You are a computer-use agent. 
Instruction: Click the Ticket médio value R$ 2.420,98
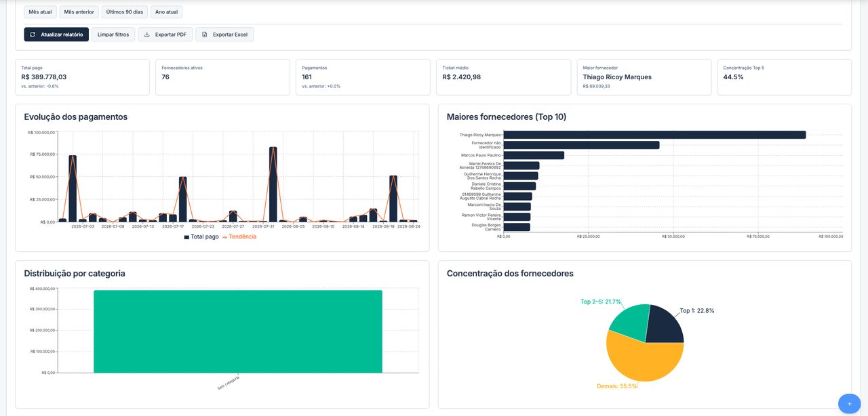462,77
